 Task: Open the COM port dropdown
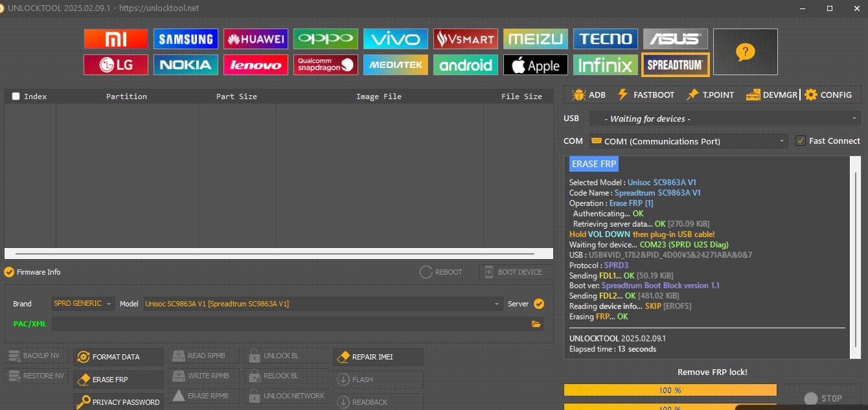[x=688, y=141]
